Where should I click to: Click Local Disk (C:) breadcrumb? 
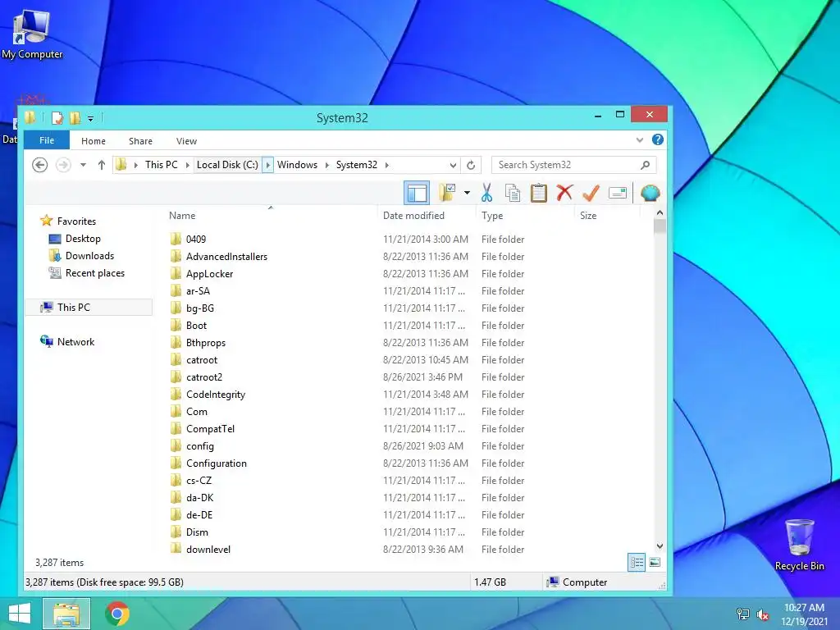[227, 164]
